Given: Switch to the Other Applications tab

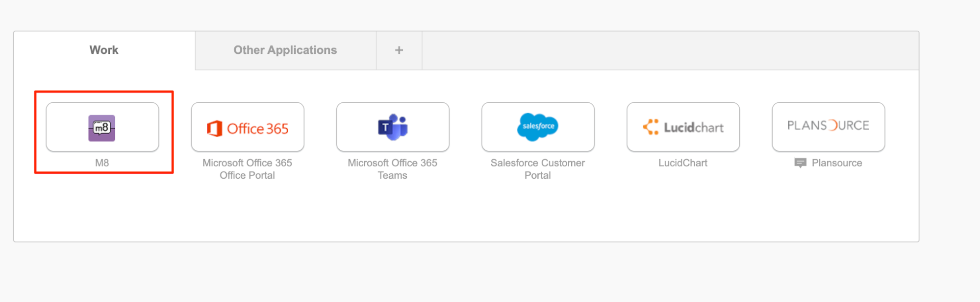Looking at the screenshot, I should tap(285, 50).
